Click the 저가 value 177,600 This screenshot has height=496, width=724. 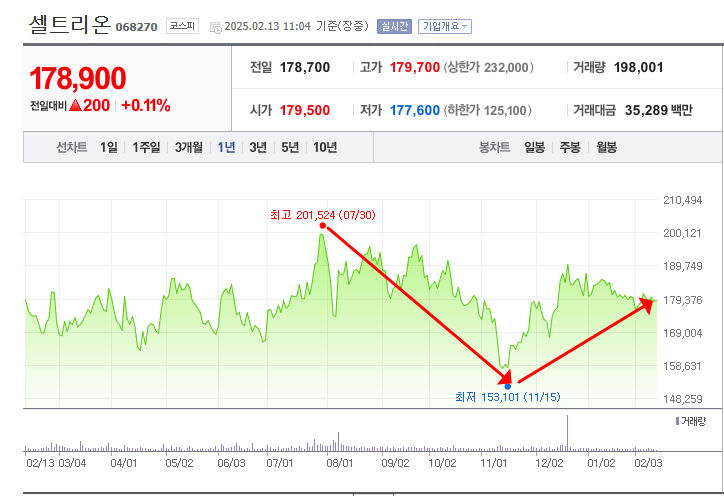pyautogui.click(x=415, y=110)
